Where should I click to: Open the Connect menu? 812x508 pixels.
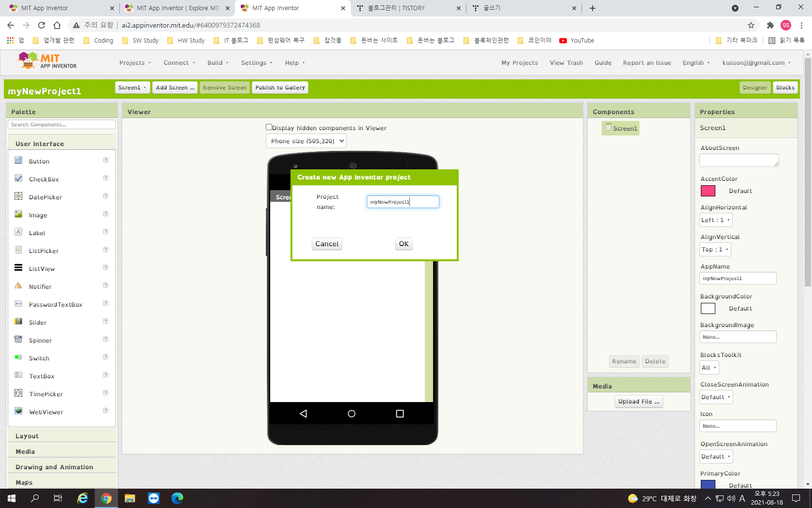coord(179,63)
